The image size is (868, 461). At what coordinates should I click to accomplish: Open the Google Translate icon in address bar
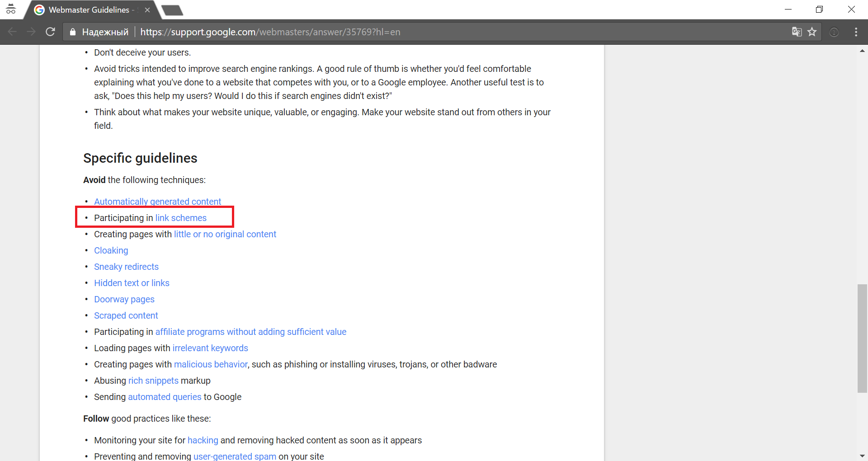(797, 32)
